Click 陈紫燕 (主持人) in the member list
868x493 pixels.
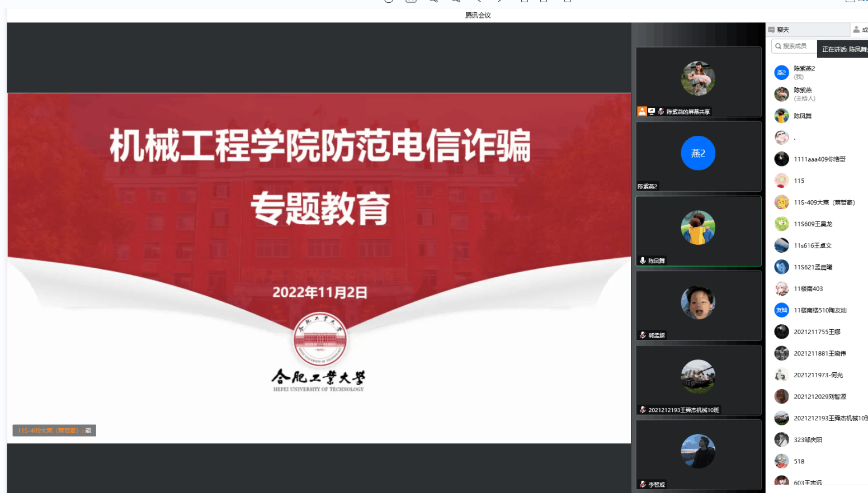tap(804, 94)
